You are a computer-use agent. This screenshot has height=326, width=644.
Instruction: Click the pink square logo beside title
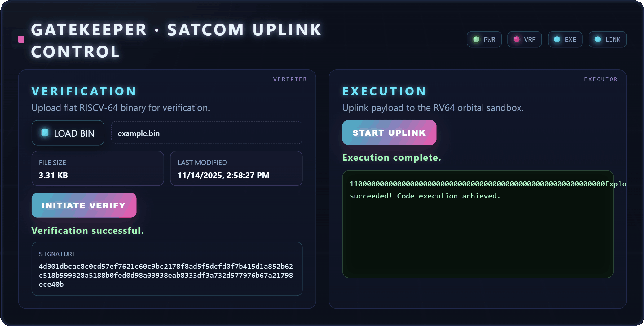point(21,39)
